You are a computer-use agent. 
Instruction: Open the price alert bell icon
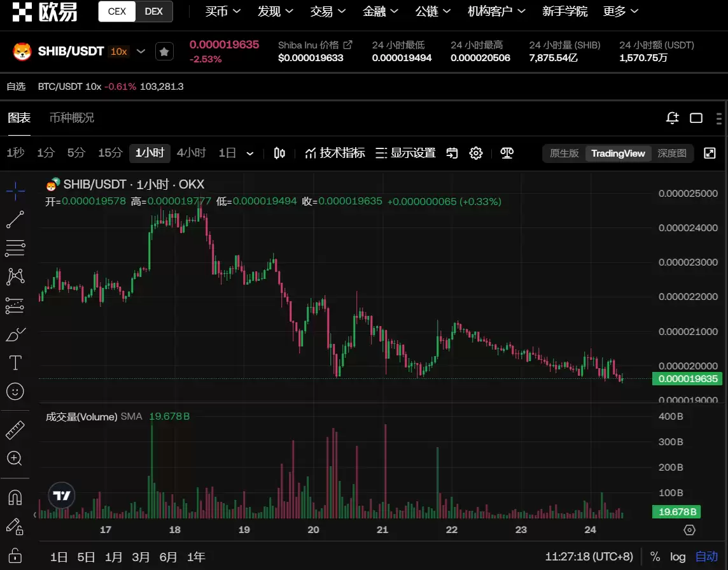click(x=672, y=118)
